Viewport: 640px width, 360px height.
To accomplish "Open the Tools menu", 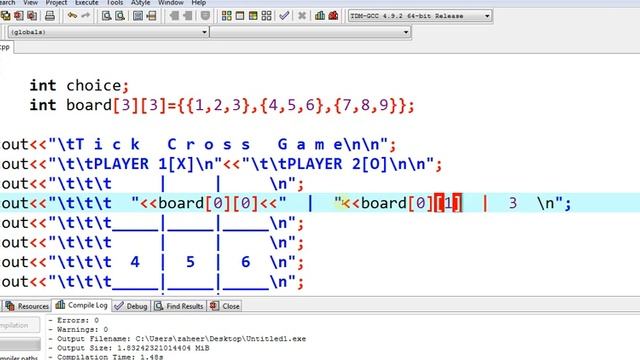I will 115,3.
